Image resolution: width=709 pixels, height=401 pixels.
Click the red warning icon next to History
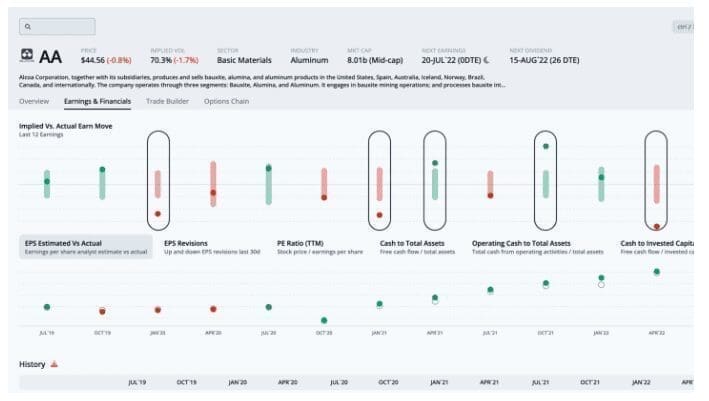pyautogui.click(x=53, y=364)
